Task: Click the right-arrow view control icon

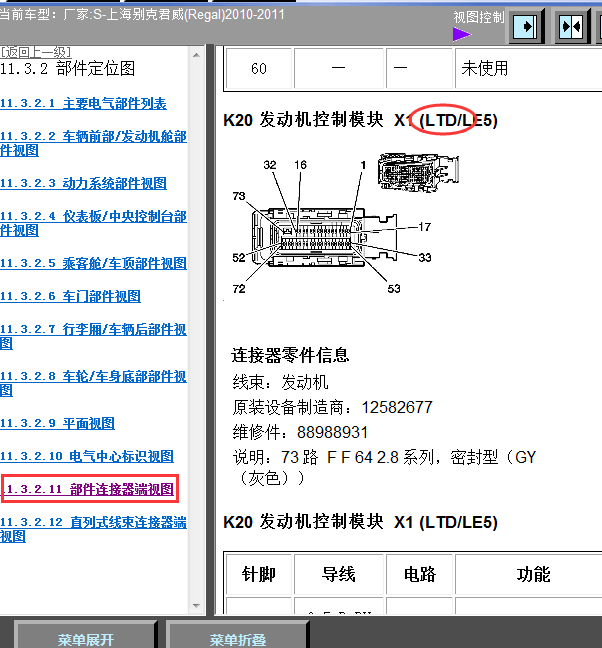Action: pos(526,27)
